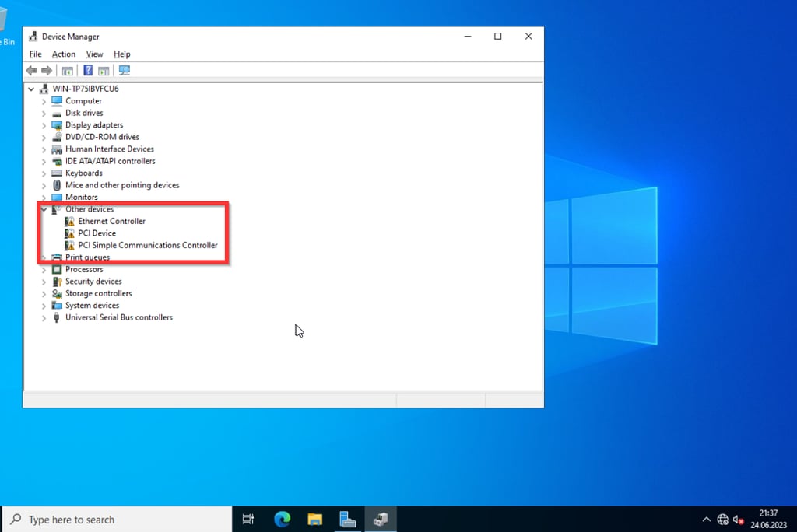The width and height of the screenshot is (797, 532).
Task: Select the Security devices label
Action: [x=93, y=282]
